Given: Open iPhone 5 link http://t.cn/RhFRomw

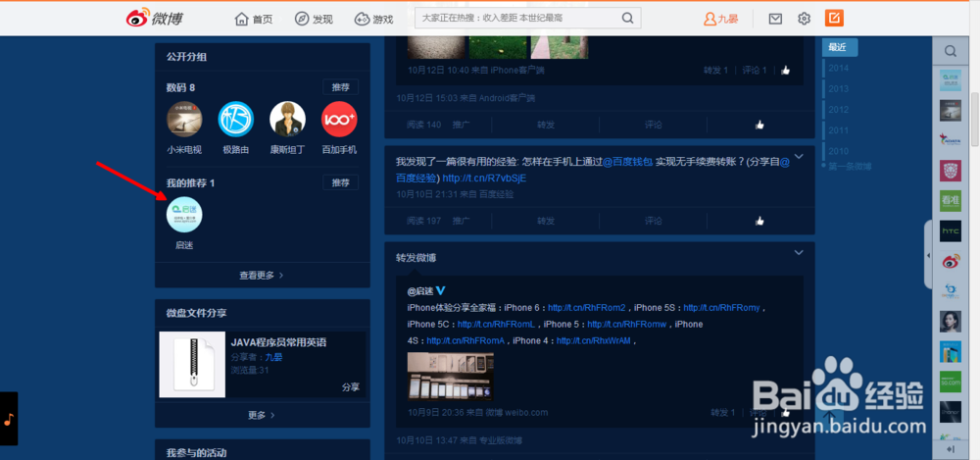Looking at the screenshot, I should coord(628,325).
